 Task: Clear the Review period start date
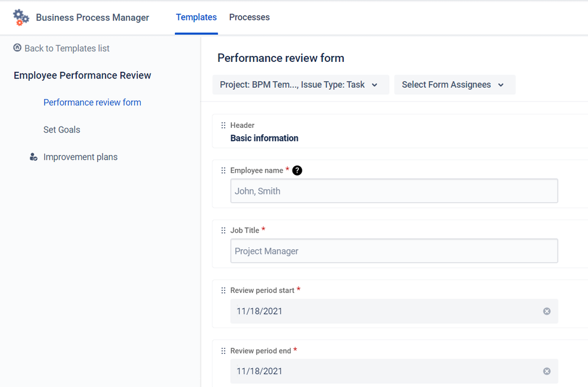click(x=547, y=311)
